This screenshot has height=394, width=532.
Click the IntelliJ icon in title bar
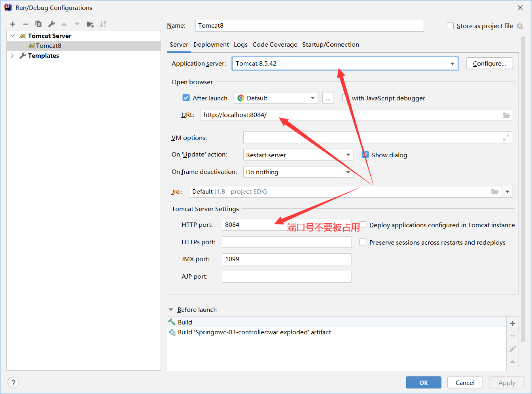click(8, 8)
